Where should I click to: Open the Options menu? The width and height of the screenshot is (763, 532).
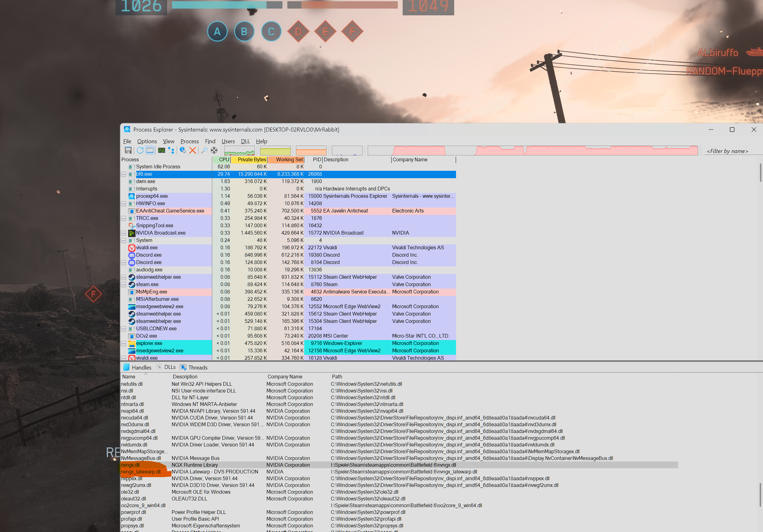(x=147, y=142)
